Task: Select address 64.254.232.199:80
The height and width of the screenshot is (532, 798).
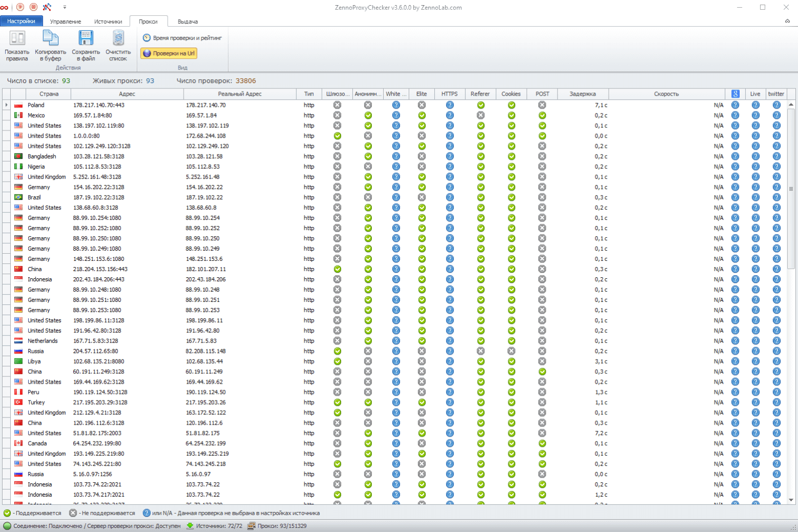Action: point(97,443)
